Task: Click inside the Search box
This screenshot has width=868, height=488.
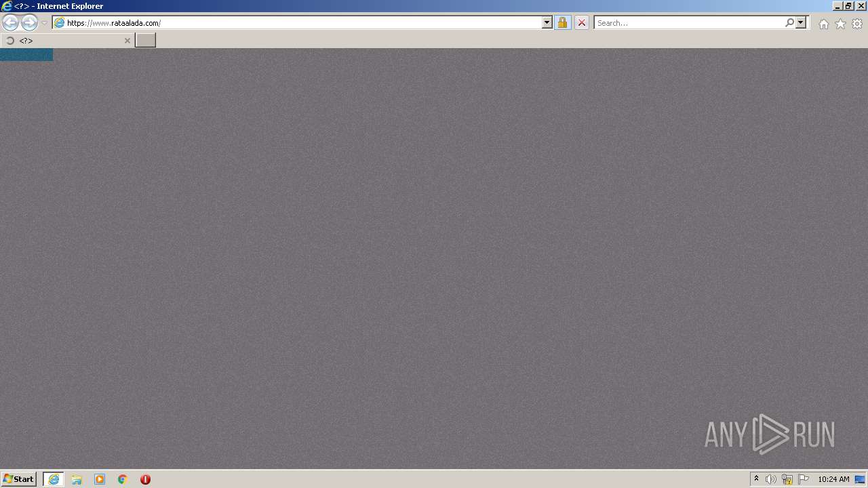Action: 689,23
